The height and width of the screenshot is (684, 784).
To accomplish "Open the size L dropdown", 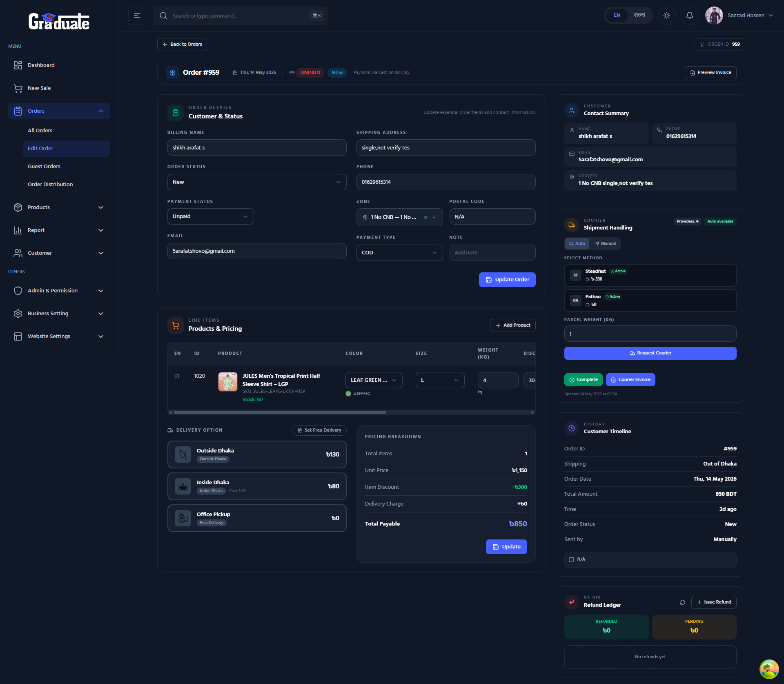I will pyautogui.click(x=440, y=380).
